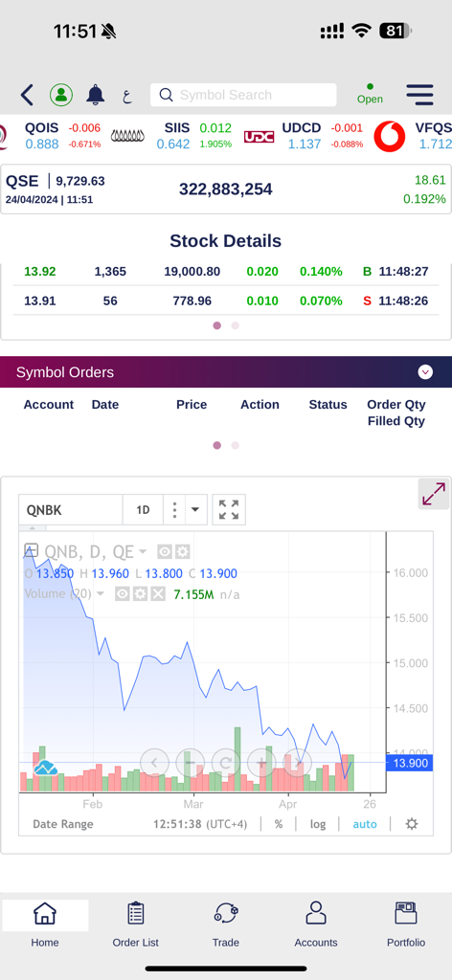The width and height of the screenshot is (452, 980).
Task: Click the 13.900 price label on axis
Action: click(x=410, y=763)
